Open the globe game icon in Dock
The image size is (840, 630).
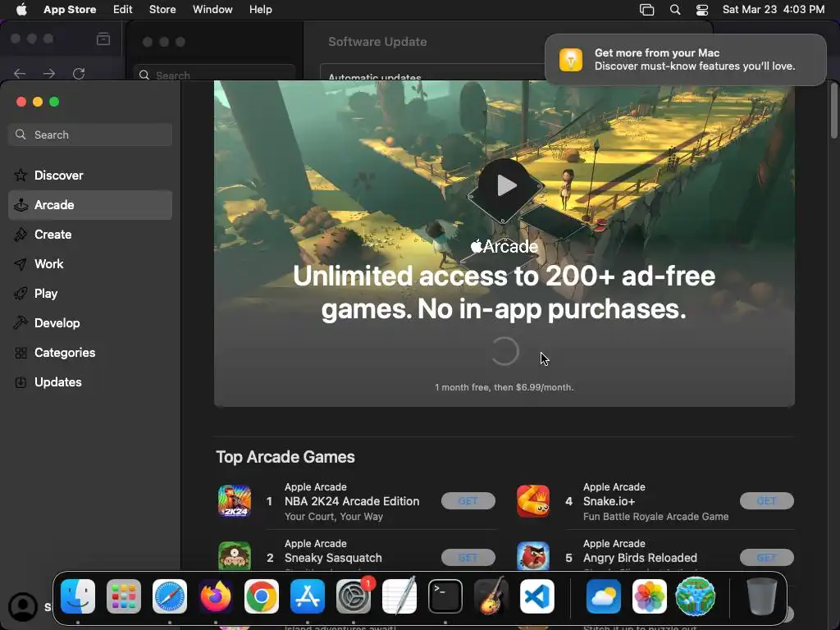(696, 596)
